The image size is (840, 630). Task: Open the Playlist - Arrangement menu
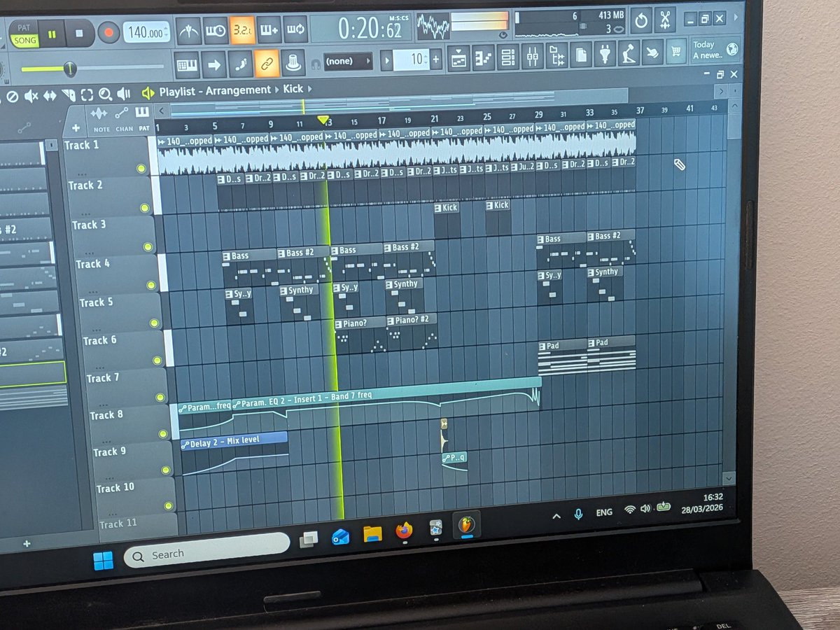[214, 90]
